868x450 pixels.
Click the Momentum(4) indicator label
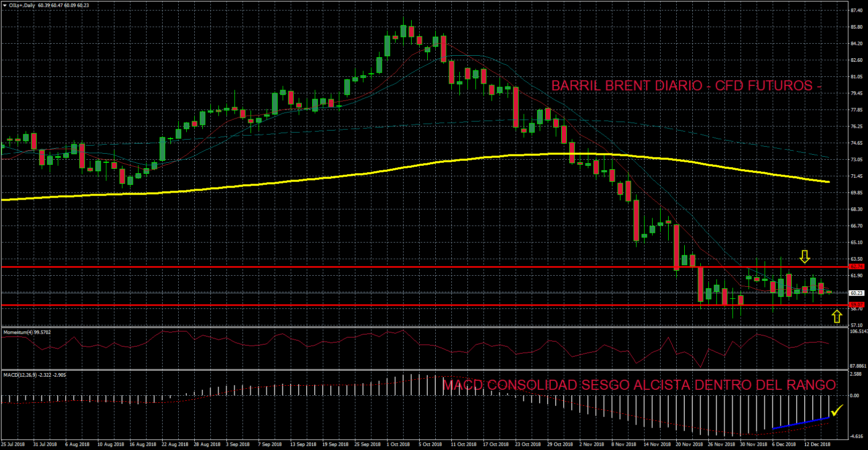click(27, 332)
